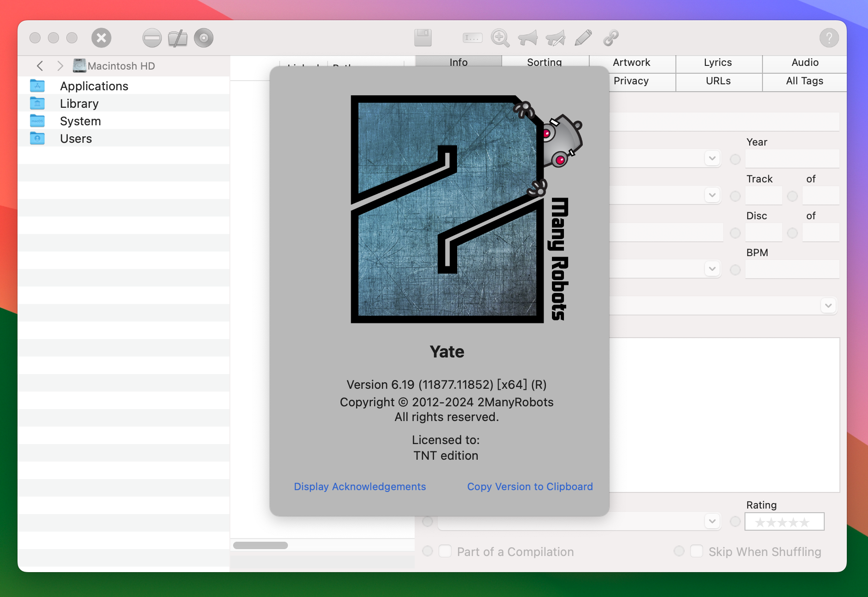Select the Library row in browser
868x597 pixels.
[x=123, y=103]
